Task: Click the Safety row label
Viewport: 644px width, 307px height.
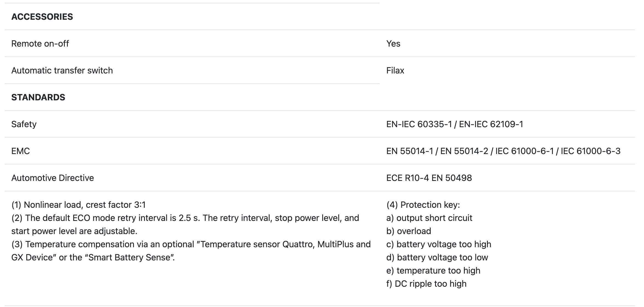Action: pos(24,124)
